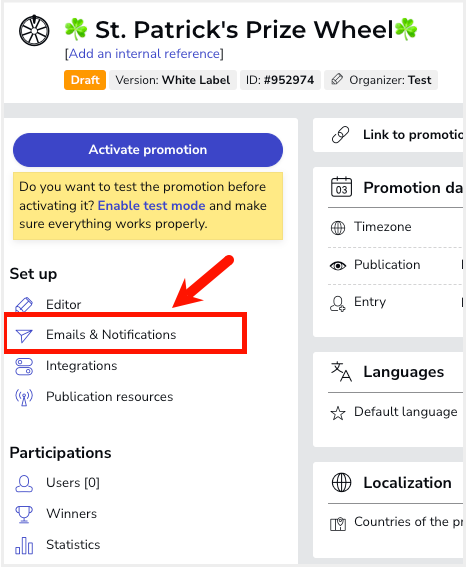Click the Statistics bar chart icon

click(x=24, y=545)
